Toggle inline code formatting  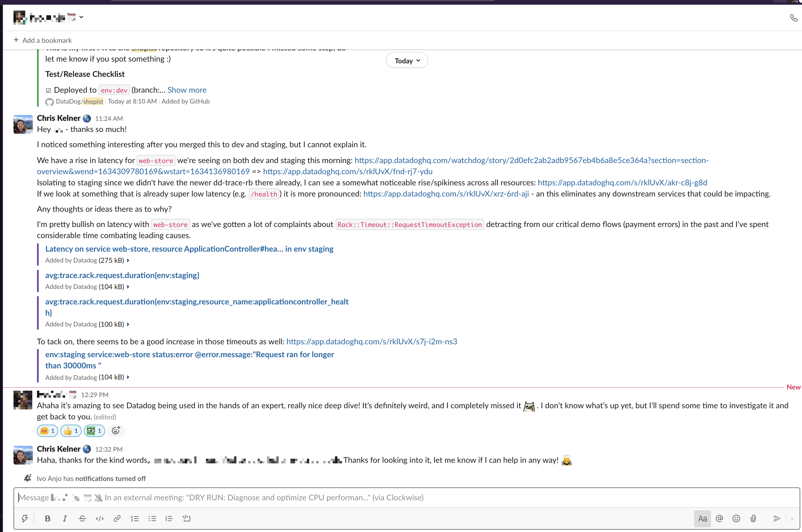tap(100, 519)
